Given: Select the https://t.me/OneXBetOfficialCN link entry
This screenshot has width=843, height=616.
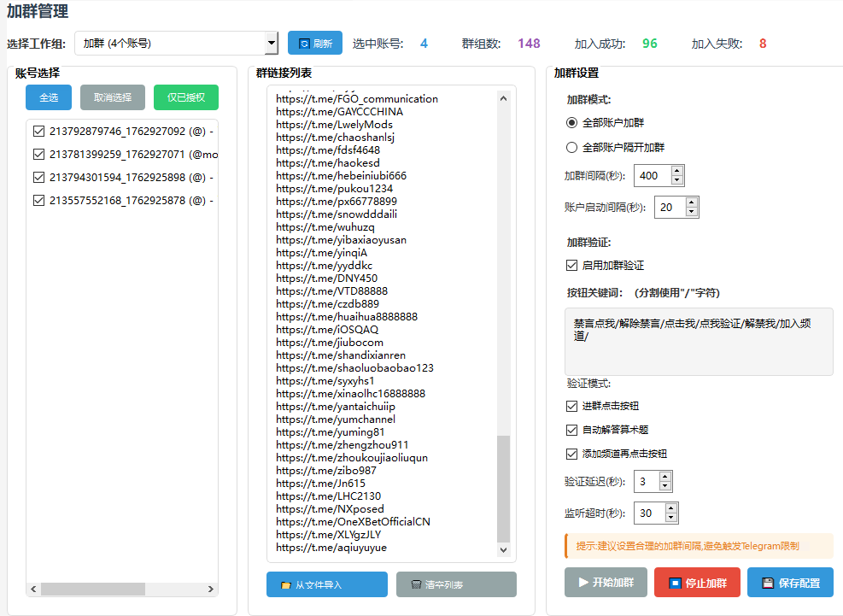Looking at the screenshot, I should tap(353, 522).
